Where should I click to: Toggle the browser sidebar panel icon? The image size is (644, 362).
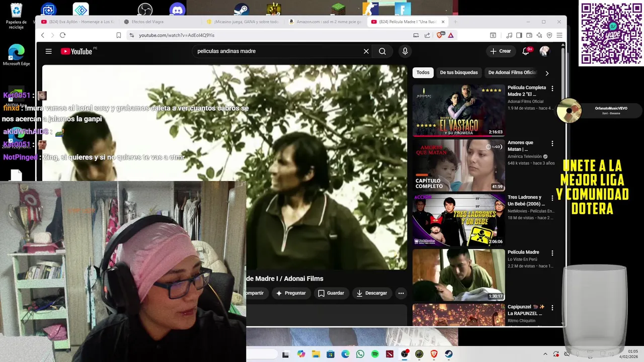point(519,35)
